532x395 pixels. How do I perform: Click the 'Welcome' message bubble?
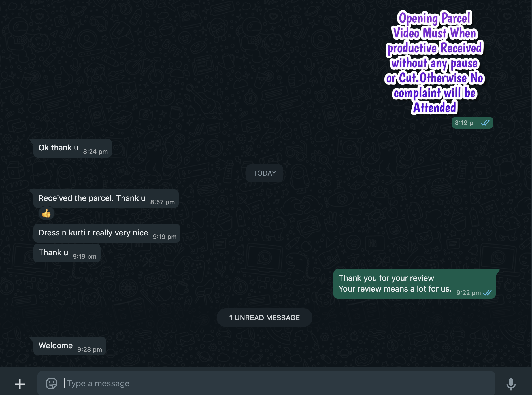[70, 346]
